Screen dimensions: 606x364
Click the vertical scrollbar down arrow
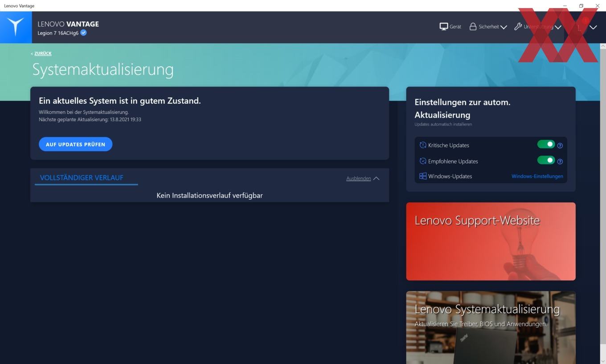tap(603, 360)
